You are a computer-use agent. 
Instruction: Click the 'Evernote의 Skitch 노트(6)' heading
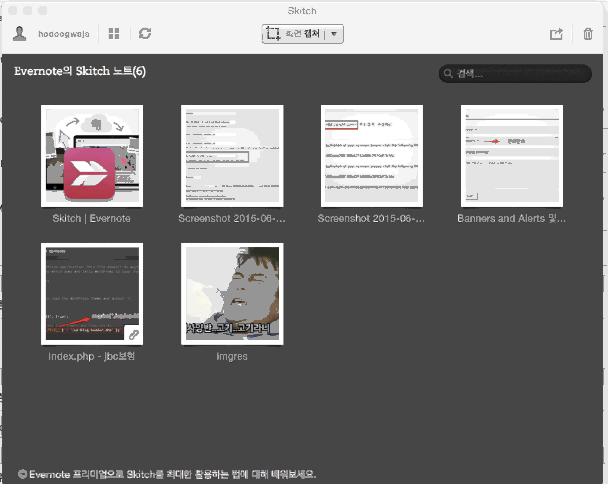pos(80,71)
